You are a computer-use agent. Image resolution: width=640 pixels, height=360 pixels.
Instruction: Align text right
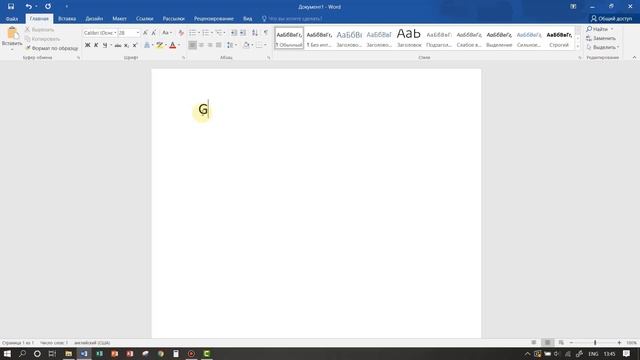pyautogui.click(x=210, y=45)
